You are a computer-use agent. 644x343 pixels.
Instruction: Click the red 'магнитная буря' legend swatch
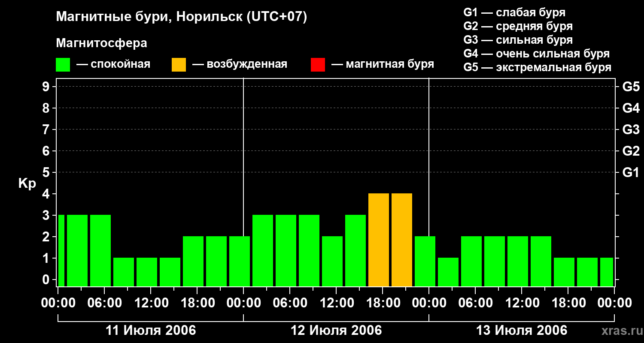tap(318, 65)
